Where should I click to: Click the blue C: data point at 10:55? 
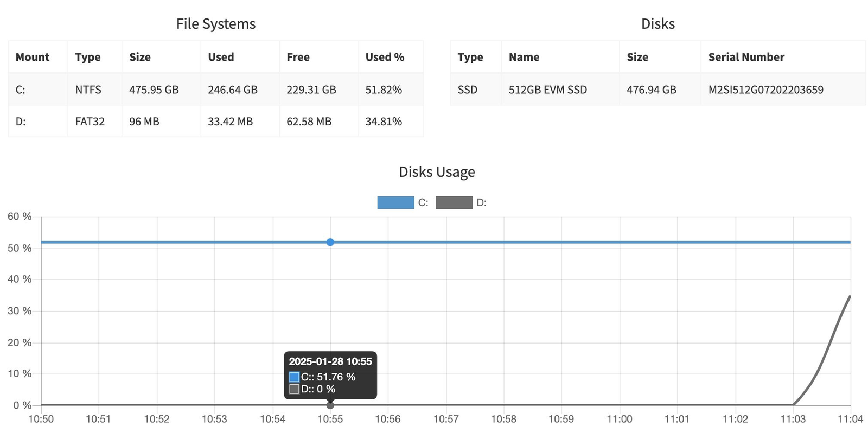coord(330,242)
